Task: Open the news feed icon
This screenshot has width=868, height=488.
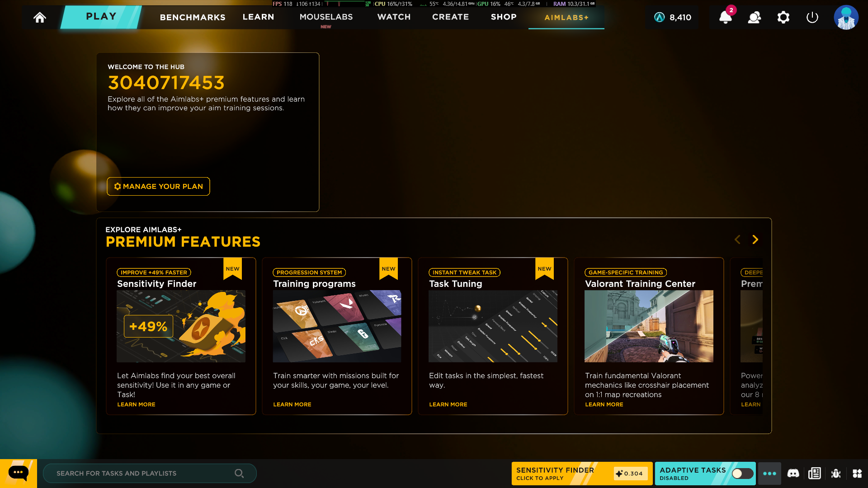Action: pos(815,473)
